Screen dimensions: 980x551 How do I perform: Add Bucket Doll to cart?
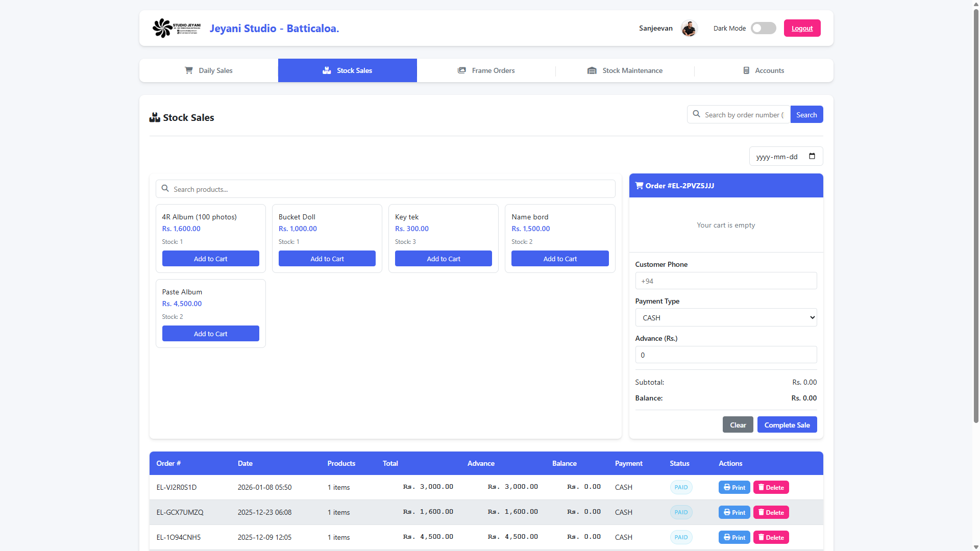(327, 259)
